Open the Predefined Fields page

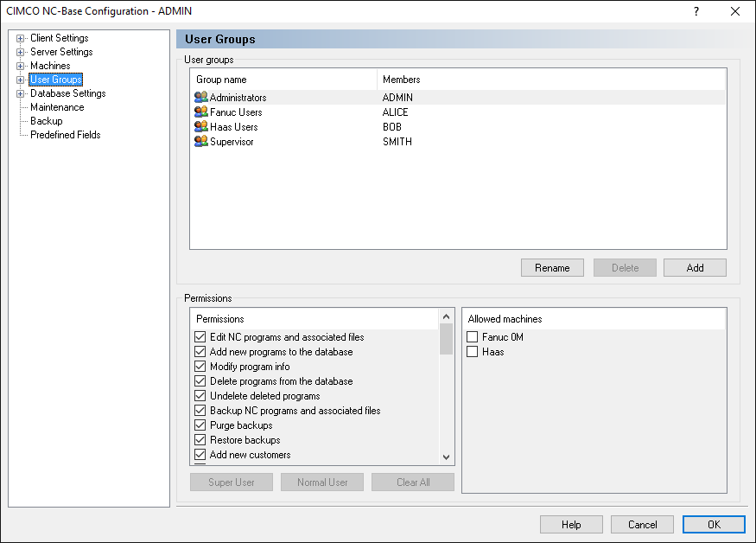click(65, 135)
